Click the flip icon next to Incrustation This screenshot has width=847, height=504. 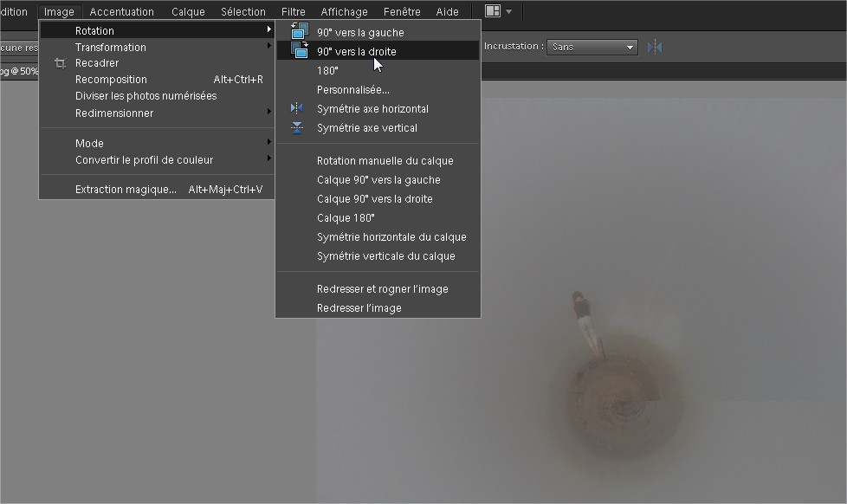(655, 47)
